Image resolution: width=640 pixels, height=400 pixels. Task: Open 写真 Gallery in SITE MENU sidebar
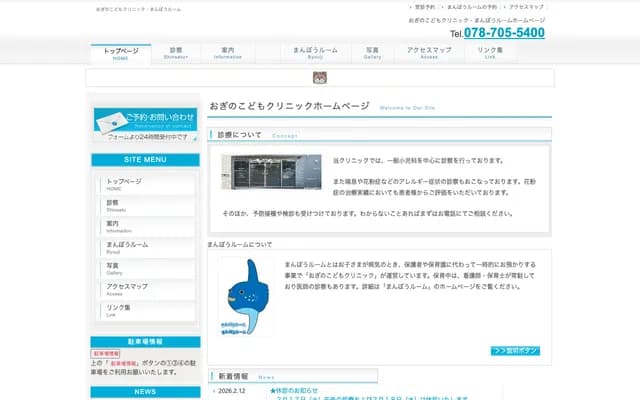pyautogui.click(x=145, y=268)
